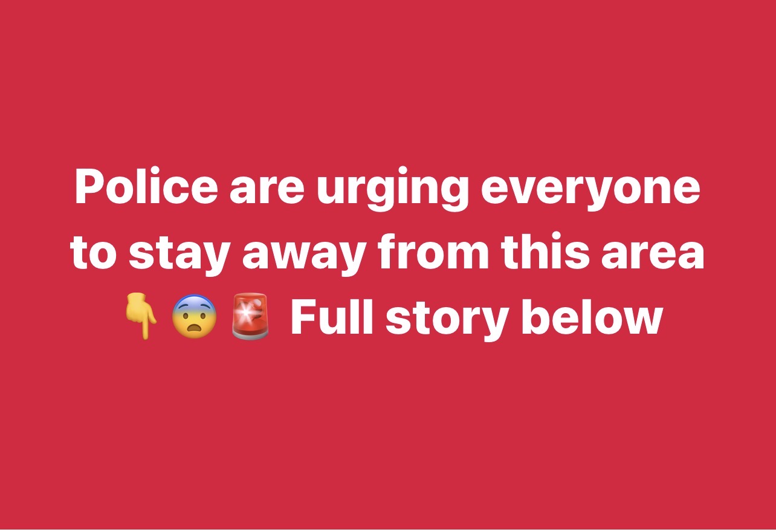Select the word "story"

pyautogui.click(x=446, y=321)
